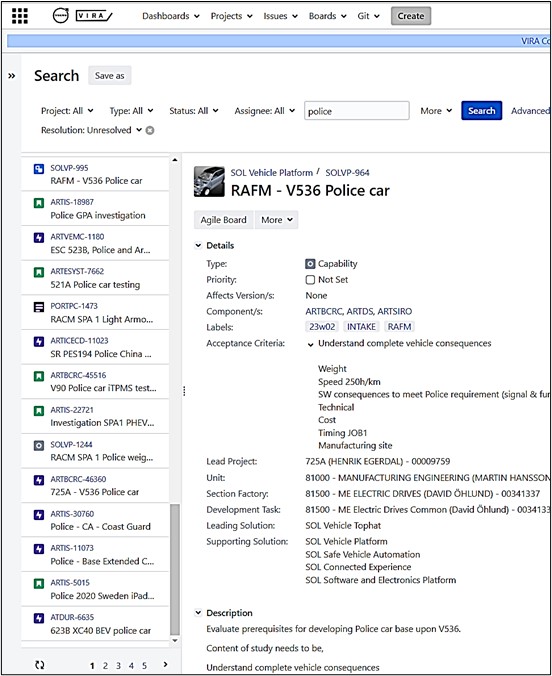Go to results page 3
This screenshot has width=552, height=676.
[118, 666]
